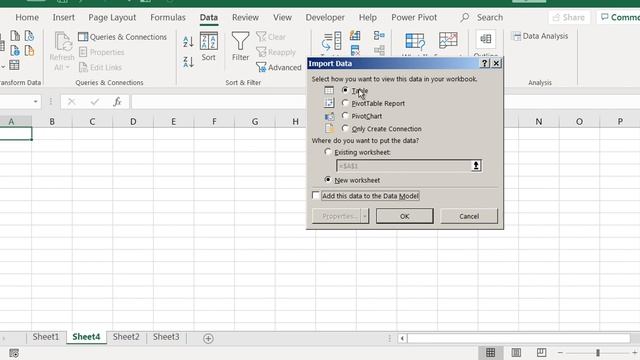
Task: Click OK in Import Data dialog
Action: (x=404, y=216)
